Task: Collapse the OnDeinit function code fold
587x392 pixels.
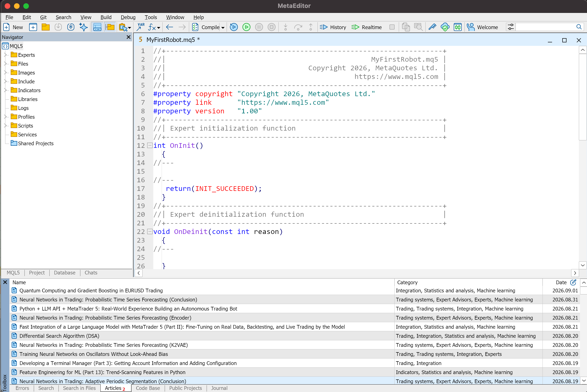Action: pyautogui.click(x=150, y=232)
